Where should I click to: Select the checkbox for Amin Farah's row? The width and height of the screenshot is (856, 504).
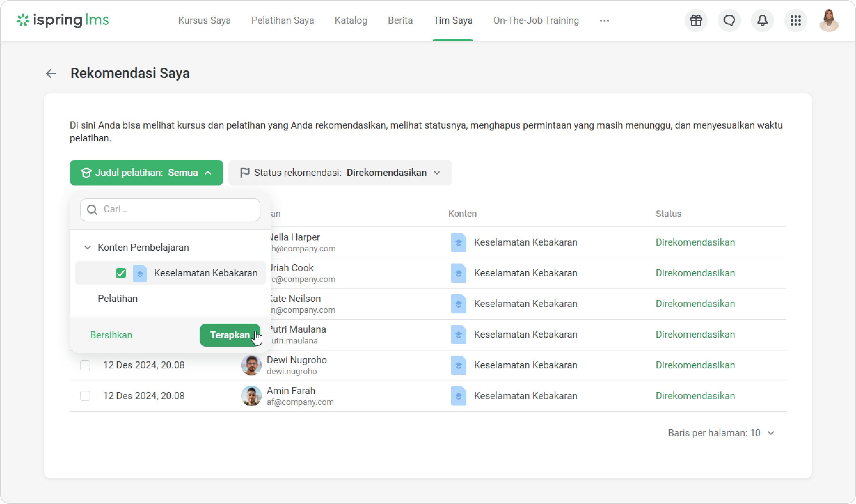[85, 396]
